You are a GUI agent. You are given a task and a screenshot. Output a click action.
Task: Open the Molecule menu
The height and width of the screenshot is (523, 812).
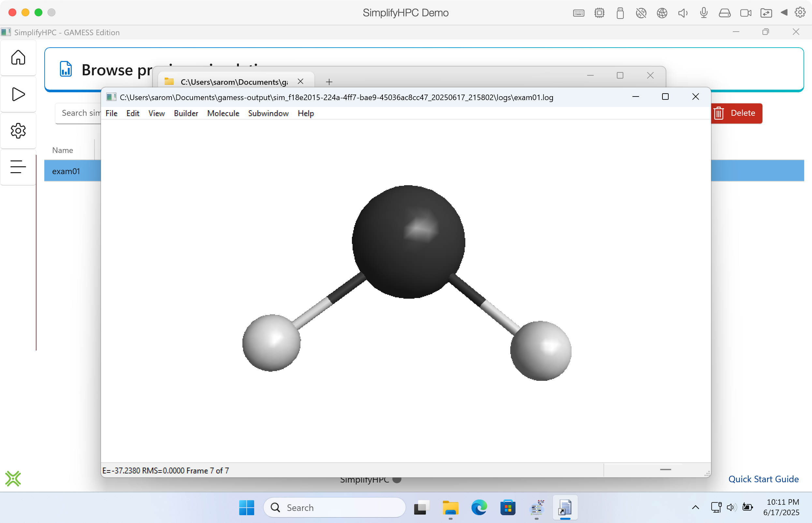click(223, 113)
